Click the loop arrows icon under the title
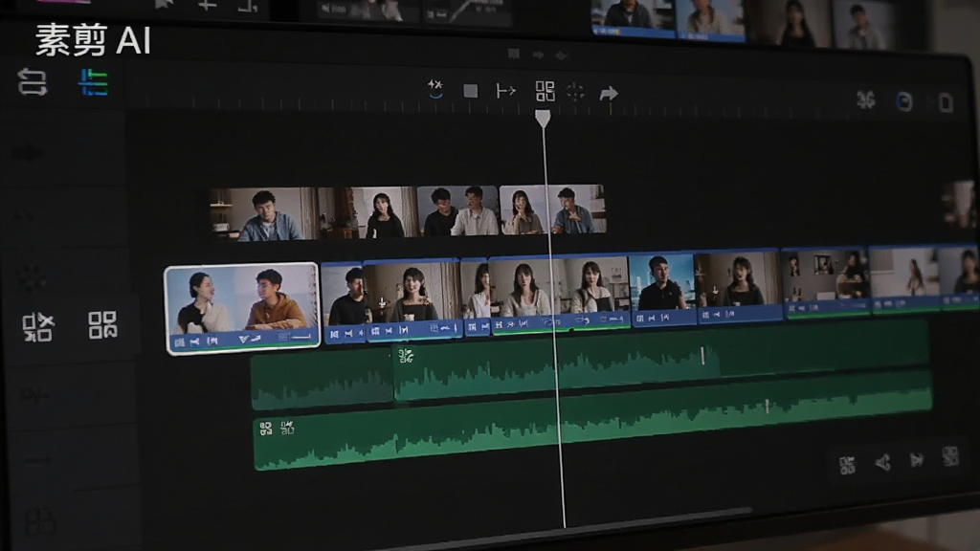Screen dimensions: 980x551 pyautogui.click(x=32, y=82)
